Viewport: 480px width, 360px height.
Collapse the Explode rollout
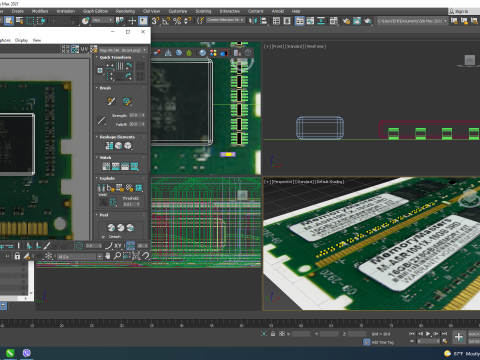(x=107, y=178)
